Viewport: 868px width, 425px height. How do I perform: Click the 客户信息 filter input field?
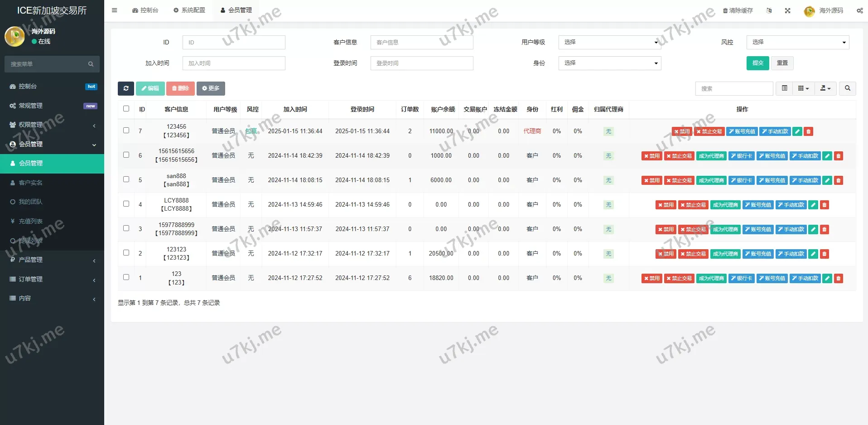[421, 42]
